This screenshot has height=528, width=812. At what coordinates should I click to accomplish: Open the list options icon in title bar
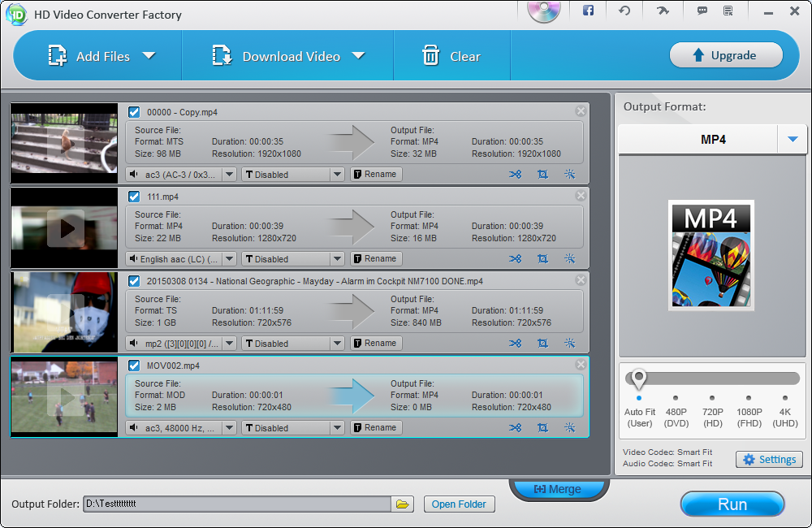pos(728,11)
